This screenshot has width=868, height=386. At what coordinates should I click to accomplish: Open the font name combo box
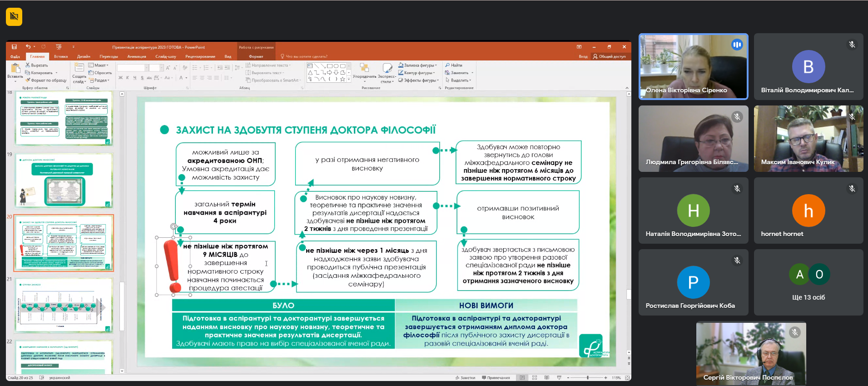coord(133,68)
